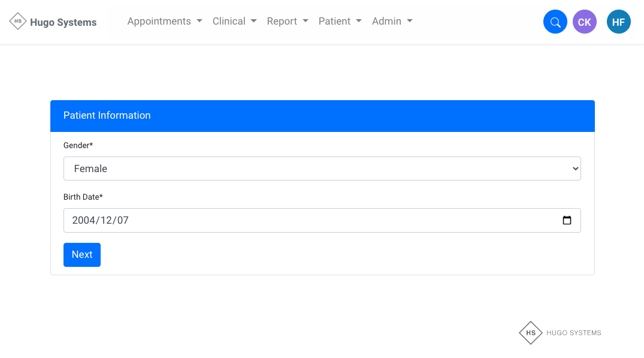Screen dimensions: 644x358
Task: Open the Birth Date calendar picker icon
Action: [x=567, y=220]
